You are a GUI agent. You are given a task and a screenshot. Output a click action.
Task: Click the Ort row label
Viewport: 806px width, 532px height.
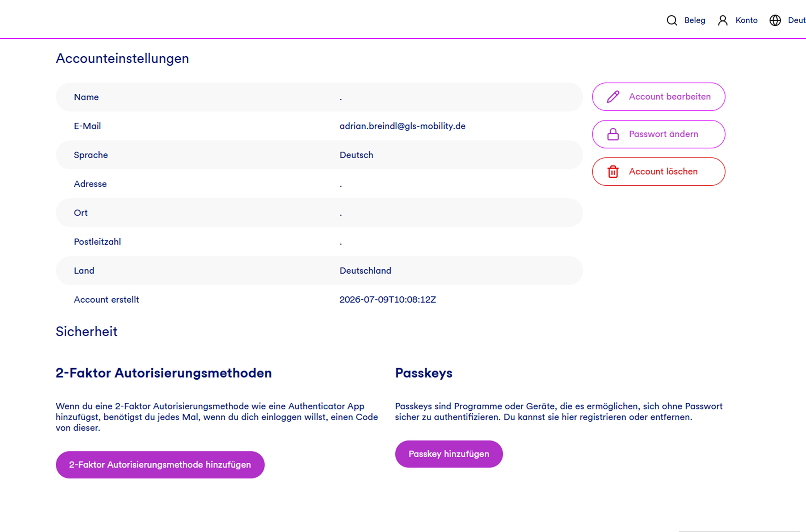[x=81, y=213]
